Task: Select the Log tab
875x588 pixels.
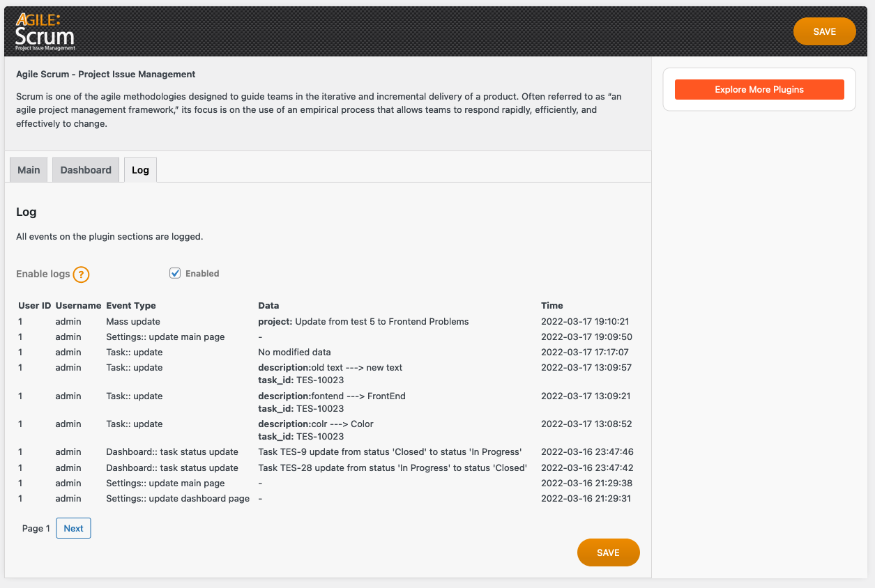Action: click(140, 170)
